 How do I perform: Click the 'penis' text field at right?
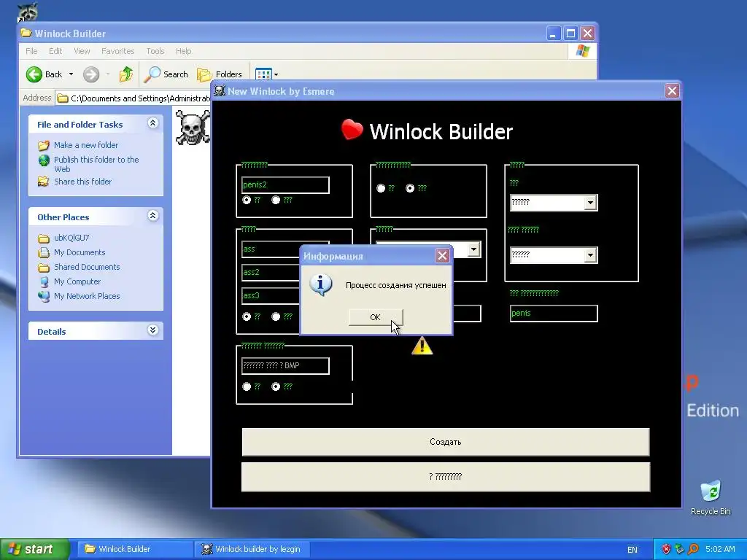[x=554, y=314]
